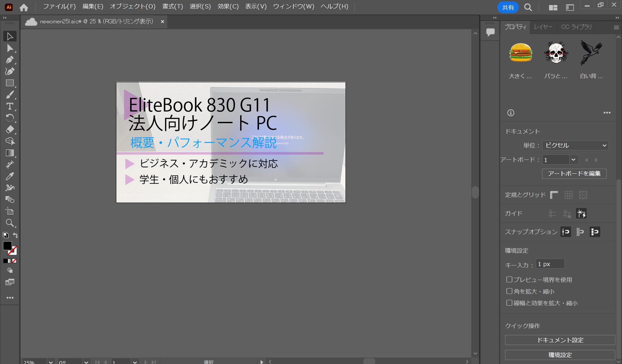
Task: Open Edit Toolbar three dots
Action: [x=10, y=298]
